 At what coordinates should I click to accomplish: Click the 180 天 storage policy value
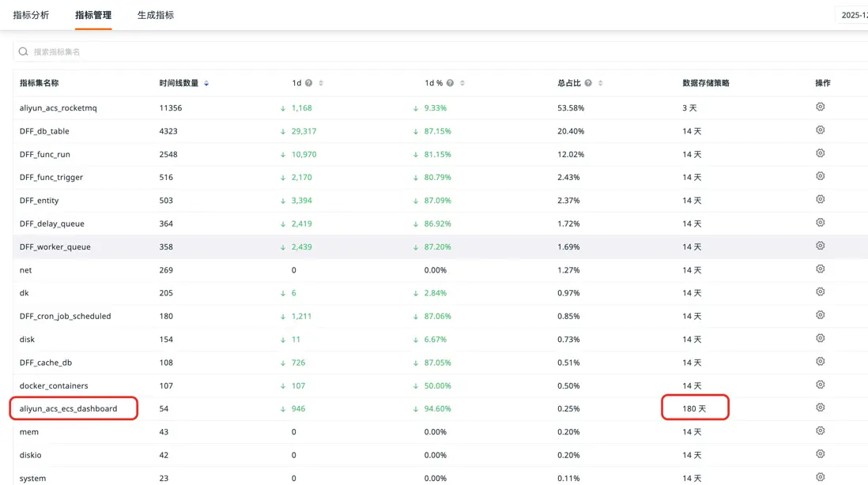coord(694,408)
